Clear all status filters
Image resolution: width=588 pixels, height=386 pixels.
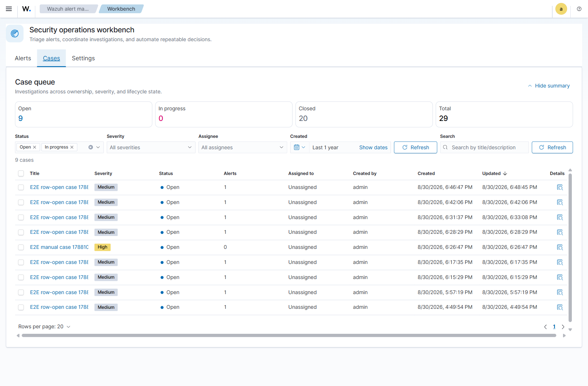click(91, 147)
